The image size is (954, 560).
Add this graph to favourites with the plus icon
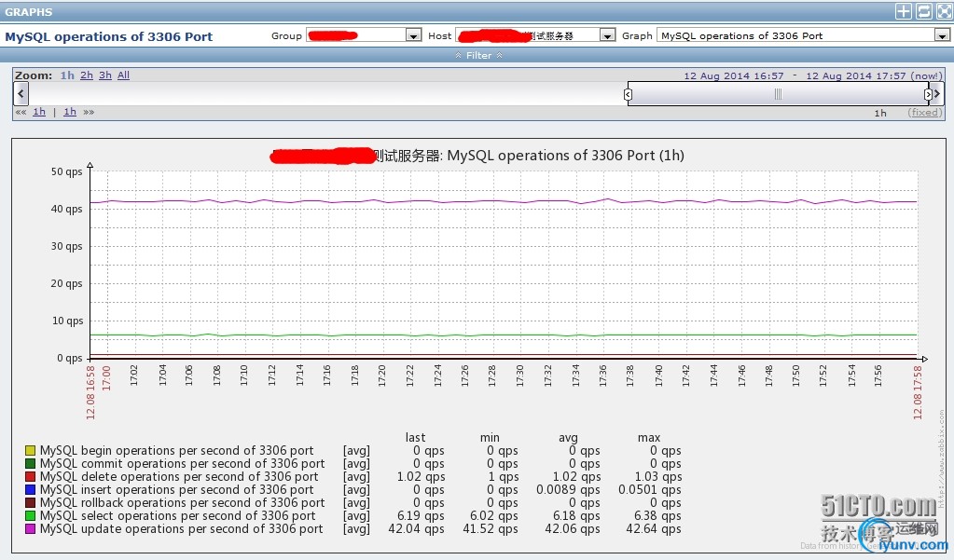coord(904,11)
